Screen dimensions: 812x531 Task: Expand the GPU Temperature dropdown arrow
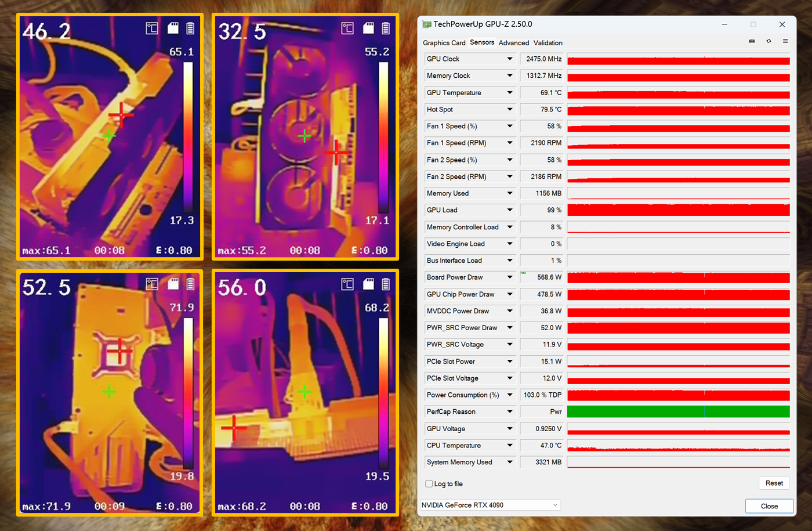point(510,93)
